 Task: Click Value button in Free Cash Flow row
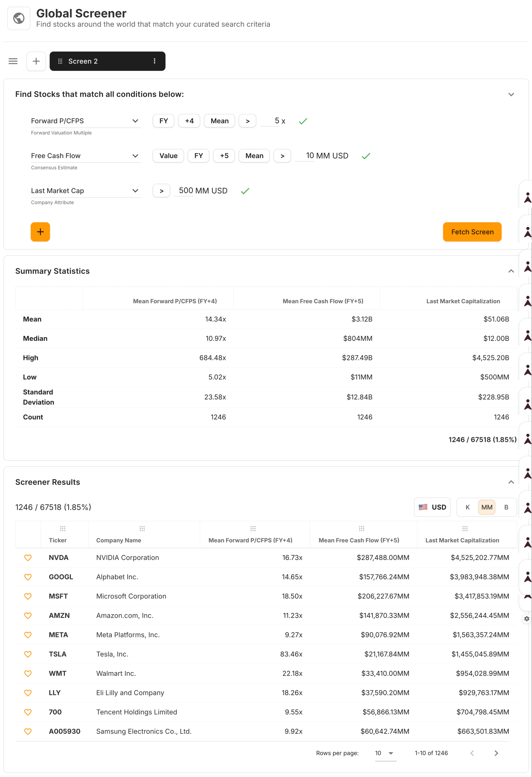tap(168, 156)
